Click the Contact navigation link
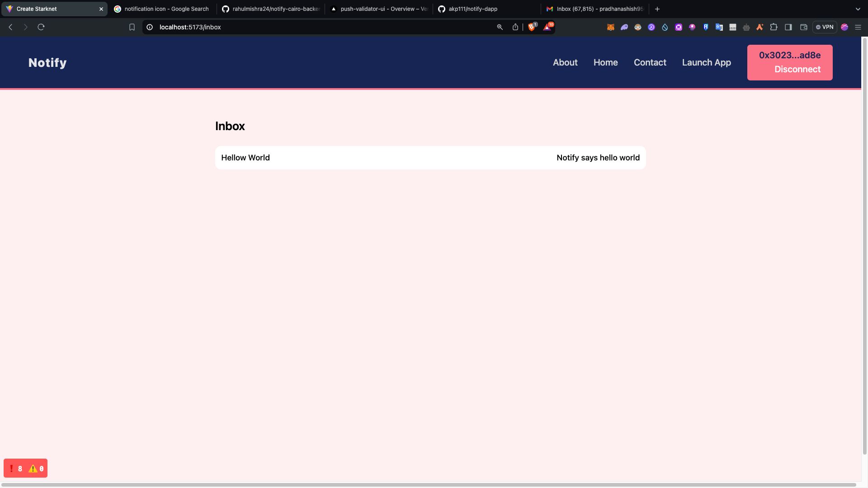 650,62
